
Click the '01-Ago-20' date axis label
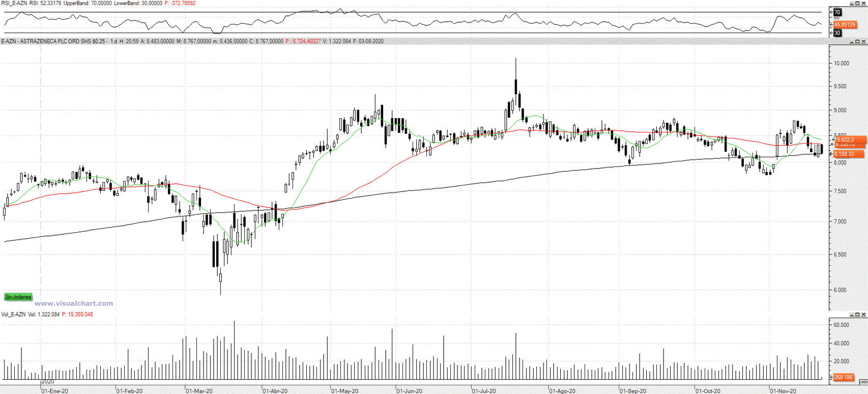click(x=562, y=391)
